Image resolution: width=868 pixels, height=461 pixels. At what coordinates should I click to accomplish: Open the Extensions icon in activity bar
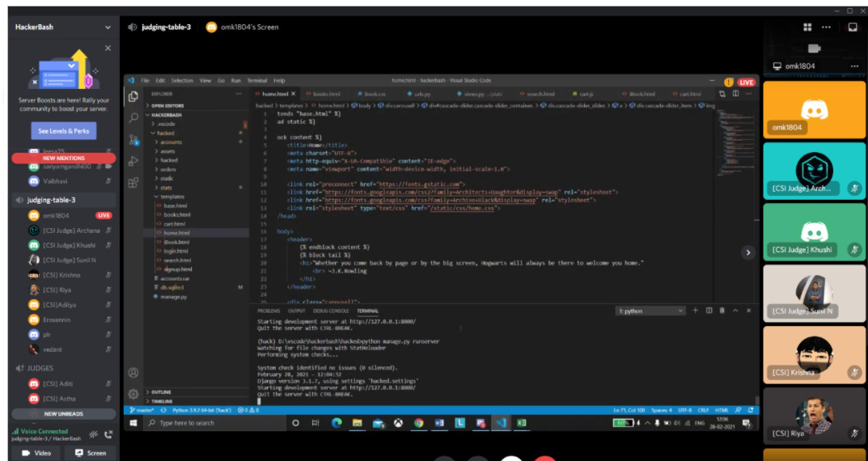(x=133, y=183)
